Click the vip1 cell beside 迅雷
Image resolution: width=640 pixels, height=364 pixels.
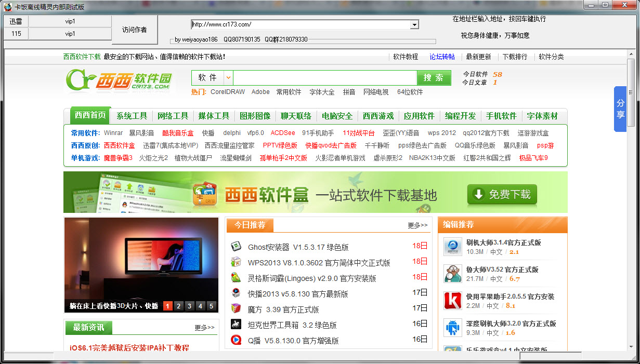coord(70,21)
